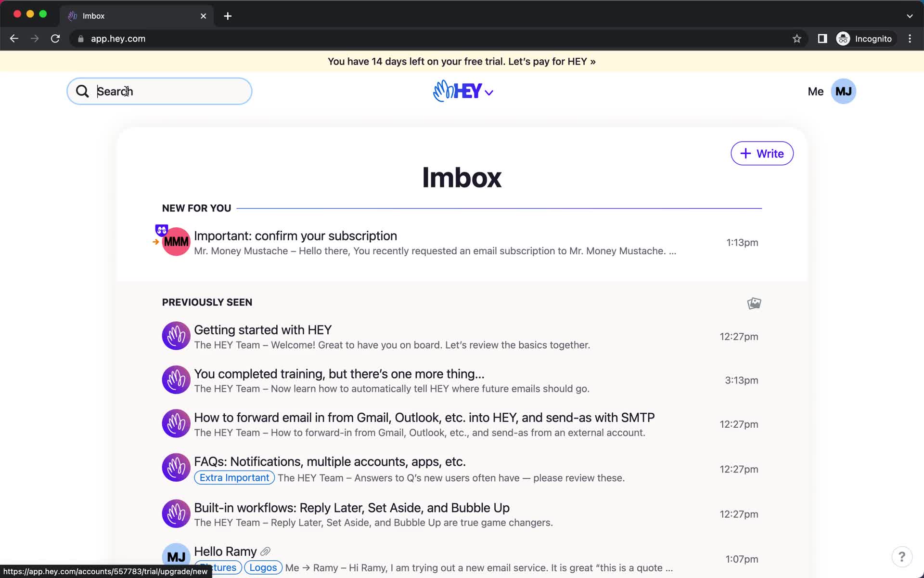The image size is (924, 578).
Task: Click the PREVIOUSLY SEEN section label
Action: point(207,302)
